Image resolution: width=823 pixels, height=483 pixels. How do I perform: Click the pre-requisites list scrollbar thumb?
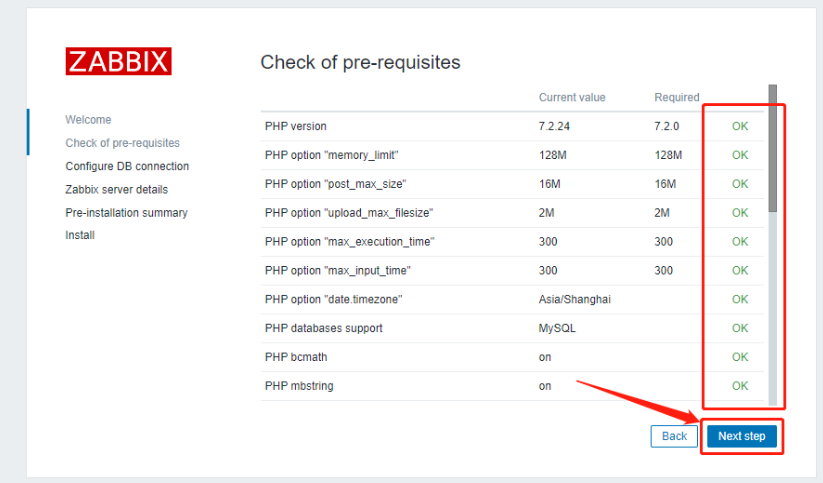[772, 150]
